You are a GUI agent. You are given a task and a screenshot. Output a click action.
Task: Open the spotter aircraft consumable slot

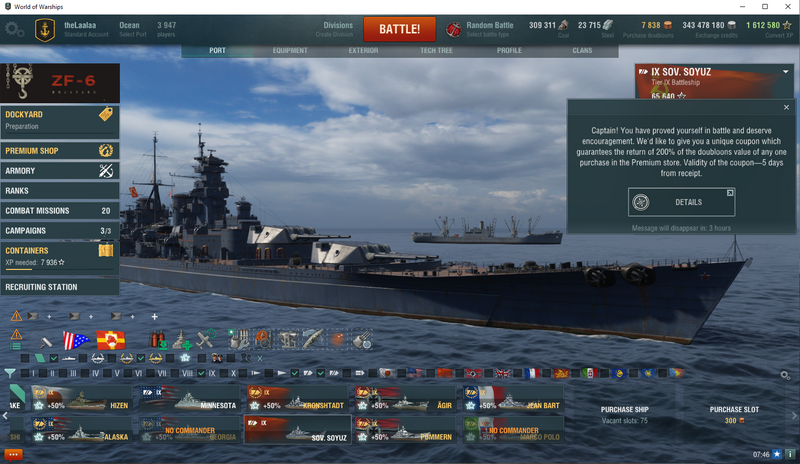206,338
